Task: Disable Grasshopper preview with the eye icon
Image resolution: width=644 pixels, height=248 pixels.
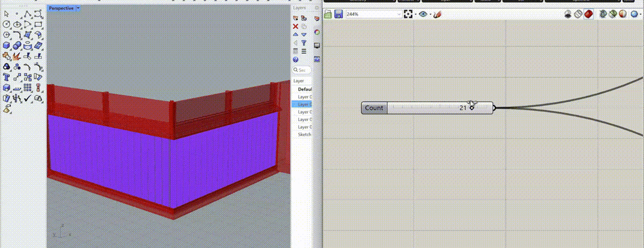Action: click(568, 14)
